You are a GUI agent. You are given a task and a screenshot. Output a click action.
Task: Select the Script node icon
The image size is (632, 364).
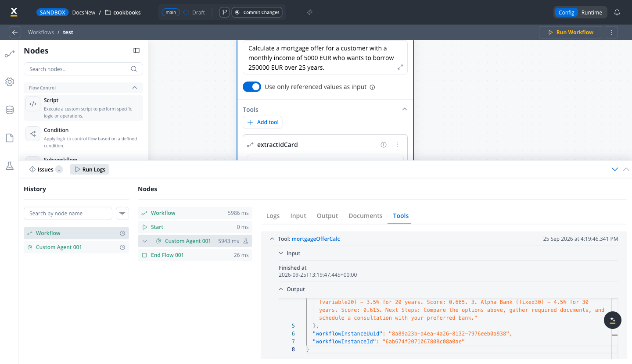(x=33, y=104)
